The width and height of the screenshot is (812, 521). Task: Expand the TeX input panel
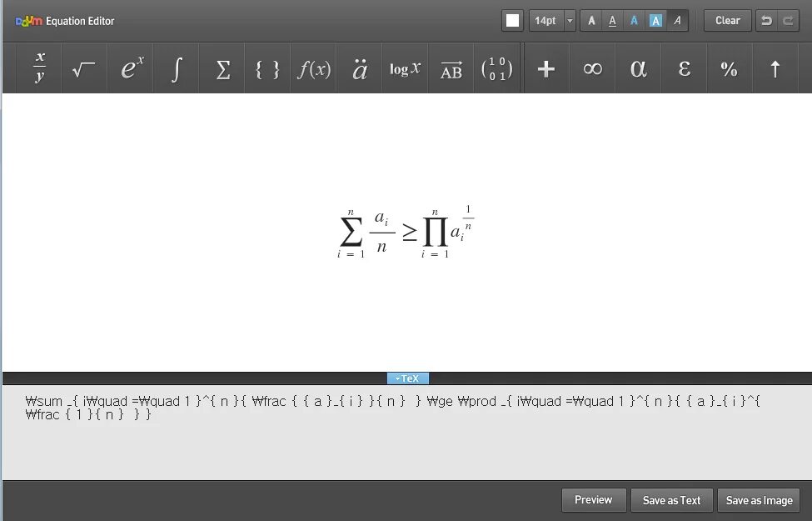click(x=408, y=378)
